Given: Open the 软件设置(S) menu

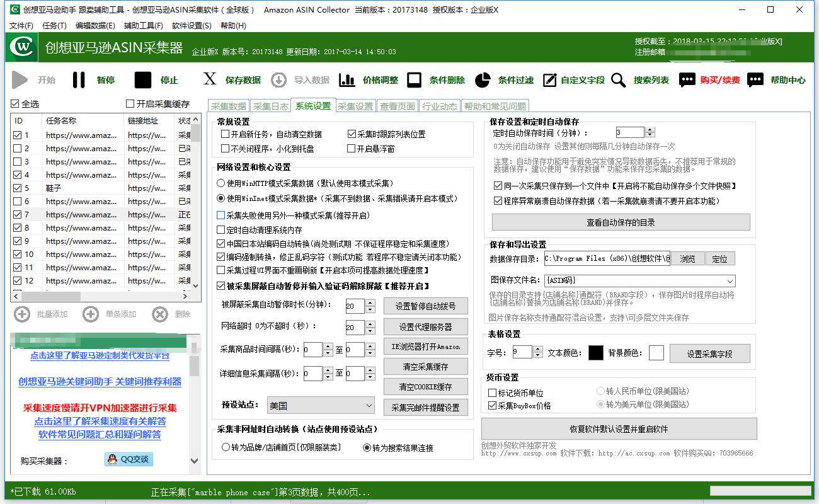Looking at the screenshot, I should point(192,26).
